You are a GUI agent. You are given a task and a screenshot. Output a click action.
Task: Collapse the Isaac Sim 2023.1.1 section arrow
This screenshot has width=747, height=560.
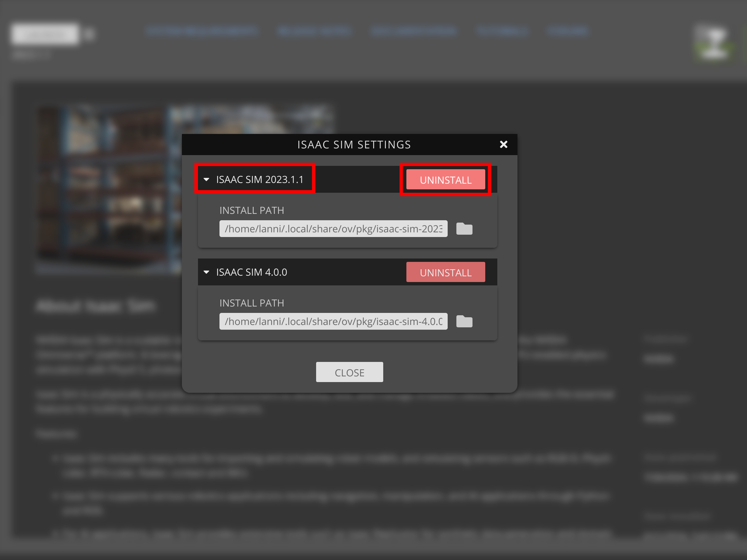206,179
